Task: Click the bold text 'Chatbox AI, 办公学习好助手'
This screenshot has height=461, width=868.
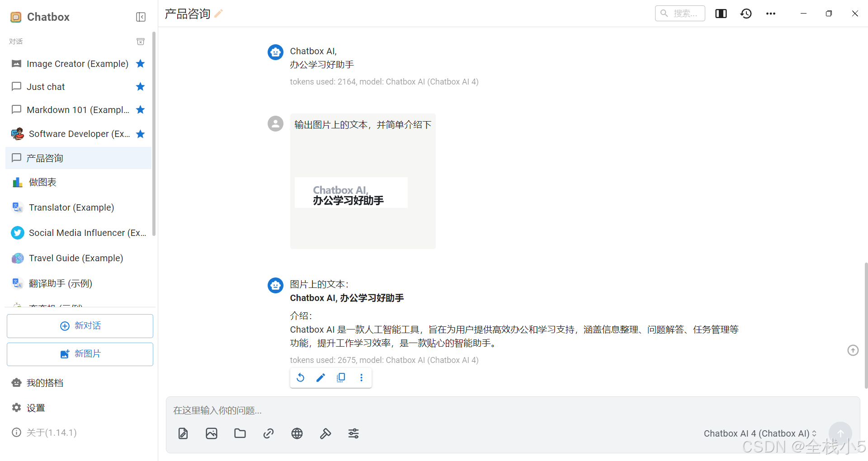Action: pos(347,298)
